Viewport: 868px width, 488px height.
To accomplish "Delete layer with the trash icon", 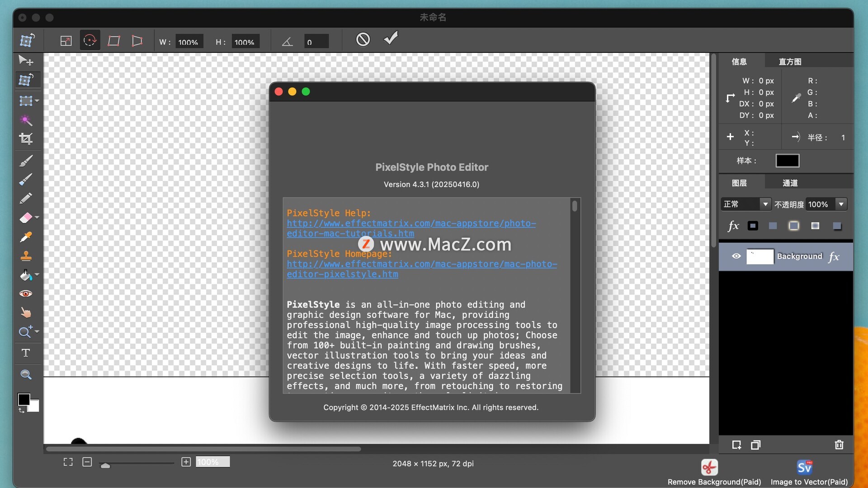I will click(839, 445).
